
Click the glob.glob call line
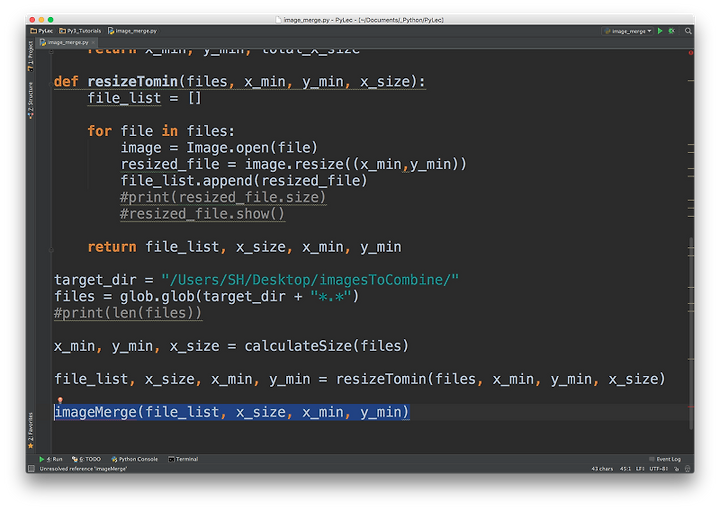click(207, 296)
